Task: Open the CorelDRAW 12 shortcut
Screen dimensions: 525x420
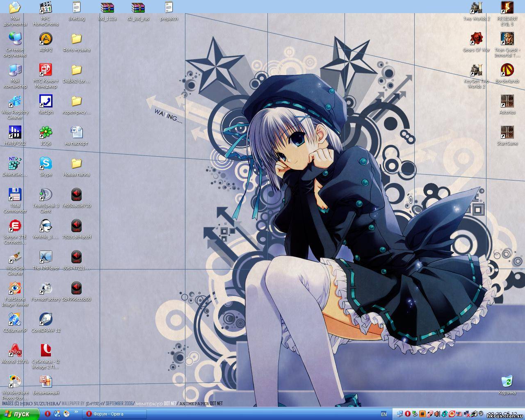Action: point(46,320)
